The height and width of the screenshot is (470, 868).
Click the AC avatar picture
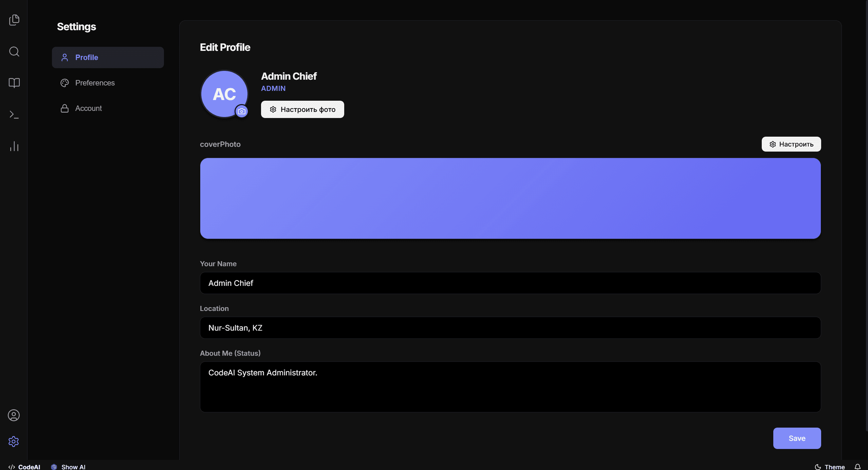point(224,94)
